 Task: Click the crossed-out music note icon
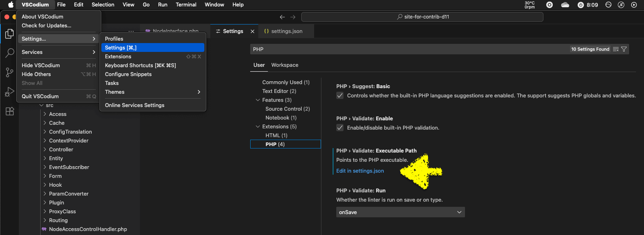pyautogui.click(x=621, y=5)
